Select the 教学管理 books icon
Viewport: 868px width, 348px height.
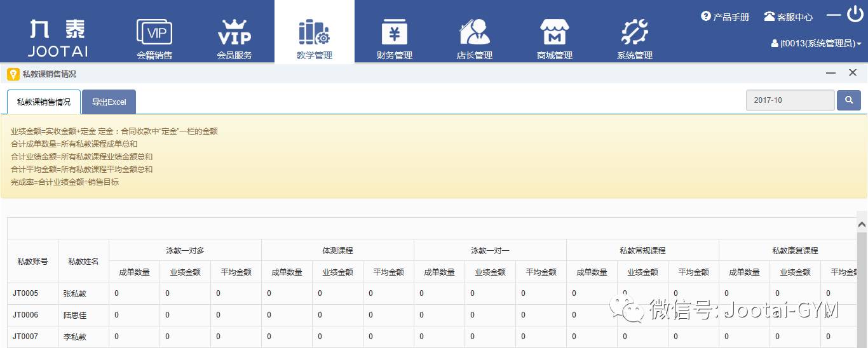[314, 32]
